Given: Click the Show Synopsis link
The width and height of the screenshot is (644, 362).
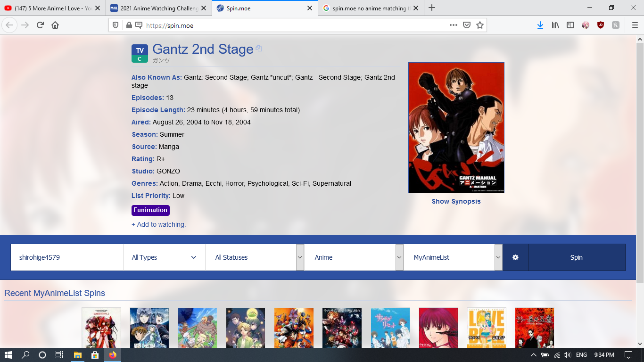Looking at the screenshot, I should tap(456, 201).
